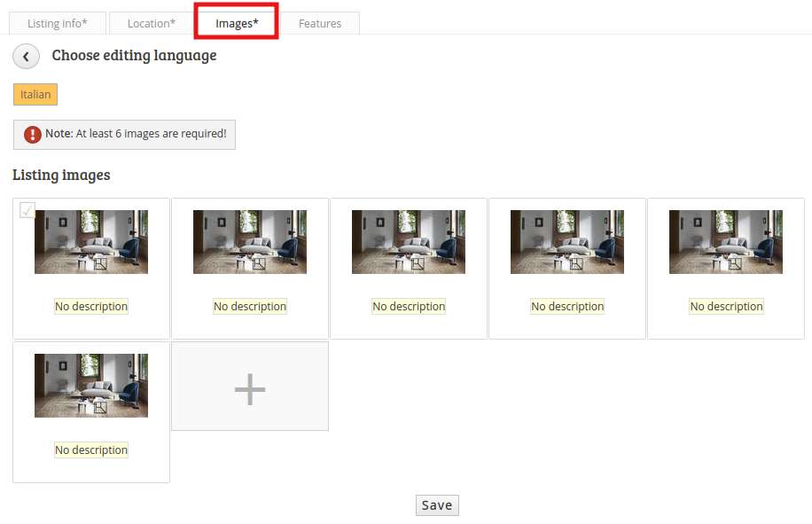
Task: Edit the fifth image's No description label
Action: click(x=726, y=307)
